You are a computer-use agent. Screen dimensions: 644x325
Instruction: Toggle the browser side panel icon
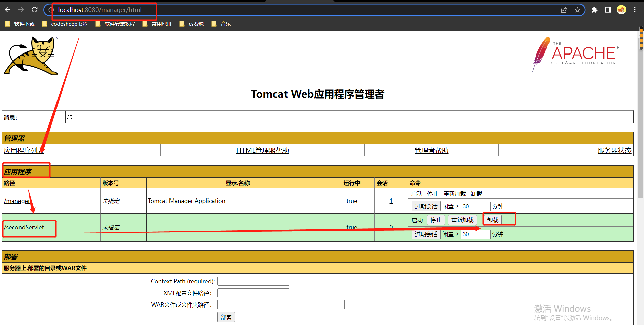click(608, 10)
